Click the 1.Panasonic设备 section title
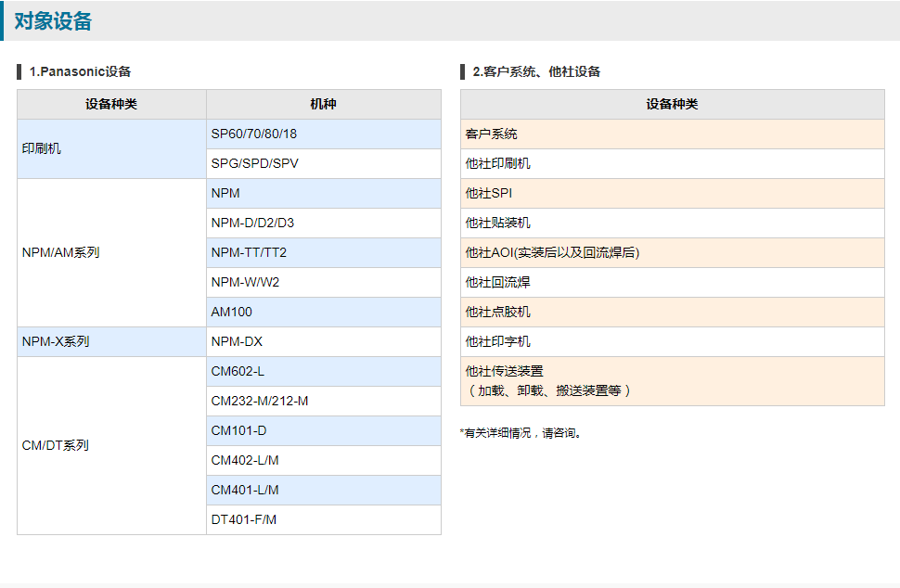 point(80,71)
